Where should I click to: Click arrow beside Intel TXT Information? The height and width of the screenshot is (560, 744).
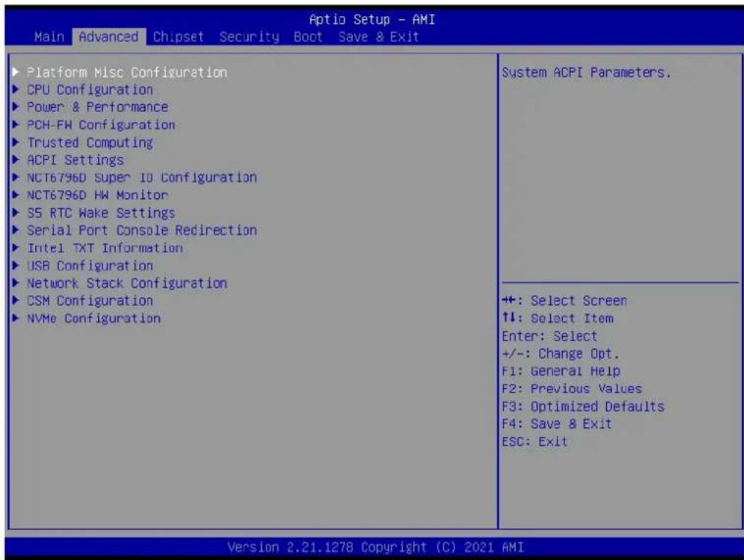click(x=15, y=248)
